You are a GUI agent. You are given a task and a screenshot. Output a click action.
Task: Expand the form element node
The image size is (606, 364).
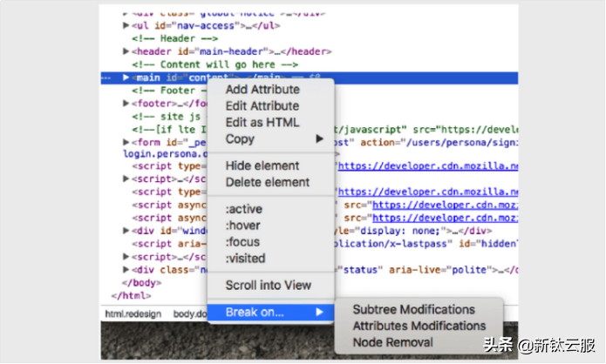pos(126,142)
